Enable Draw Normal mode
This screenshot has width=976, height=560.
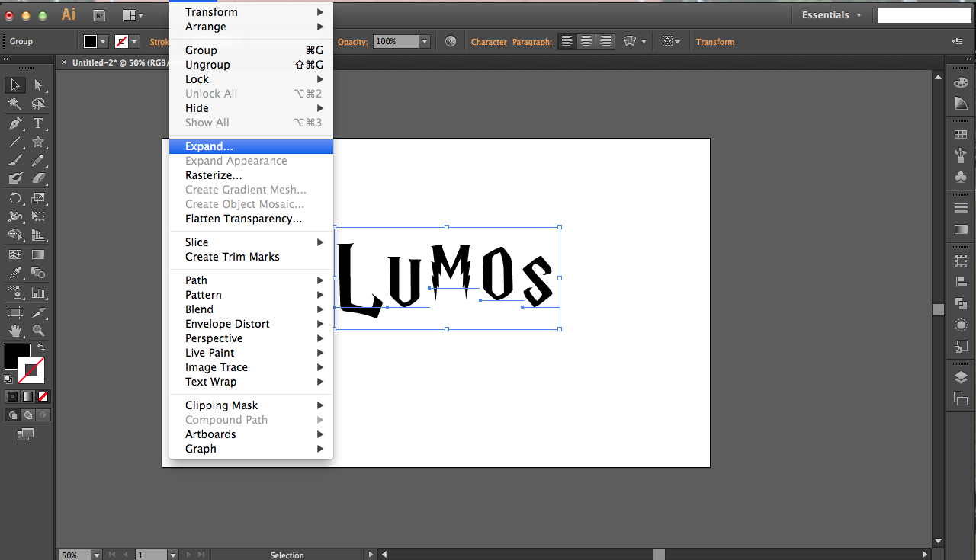coord(12,415)
